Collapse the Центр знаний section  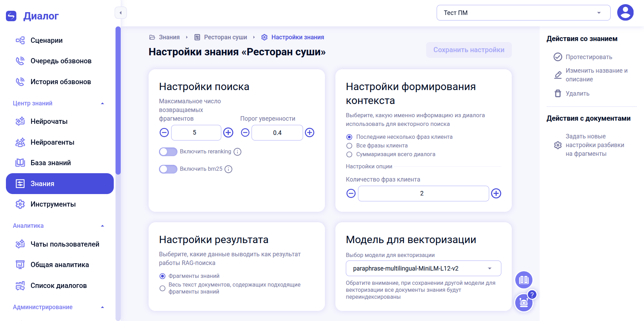click(102, 103)
